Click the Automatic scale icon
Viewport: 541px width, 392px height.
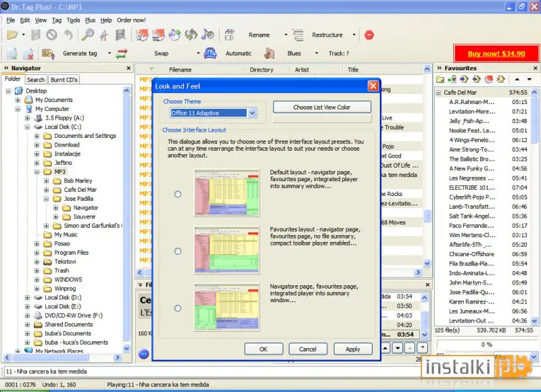click(x=210, y=53)
